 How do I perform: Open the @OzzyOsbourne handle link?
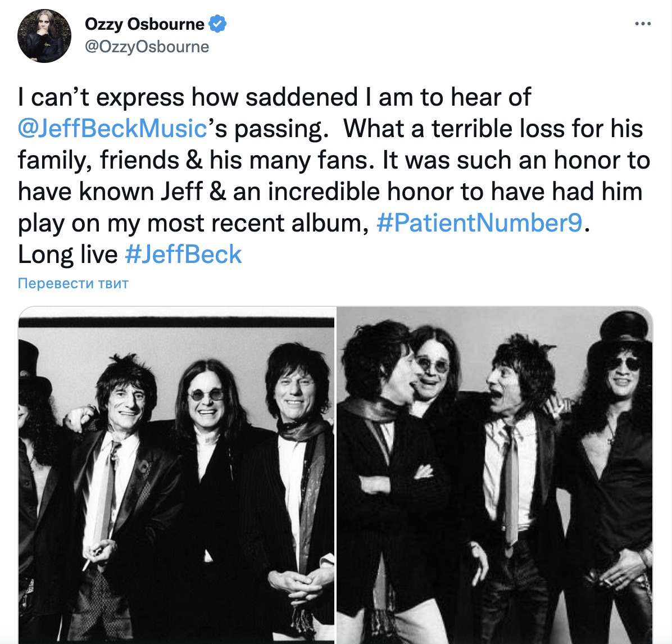click(147, 47)
